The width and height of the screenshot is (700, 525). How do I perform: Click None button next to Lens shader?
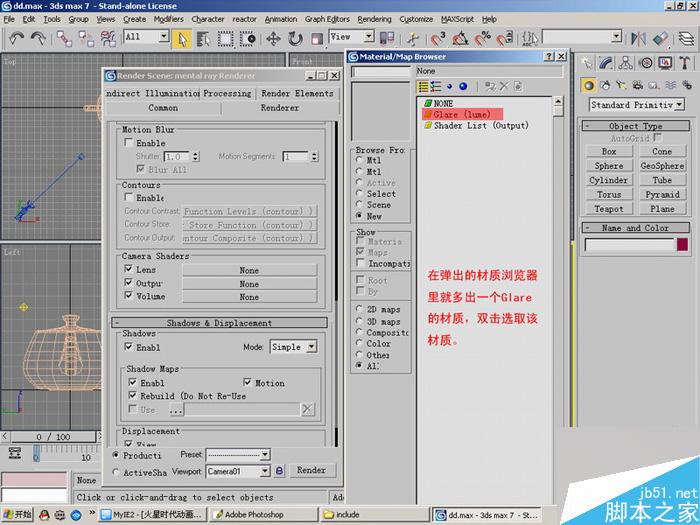point(249,270)
